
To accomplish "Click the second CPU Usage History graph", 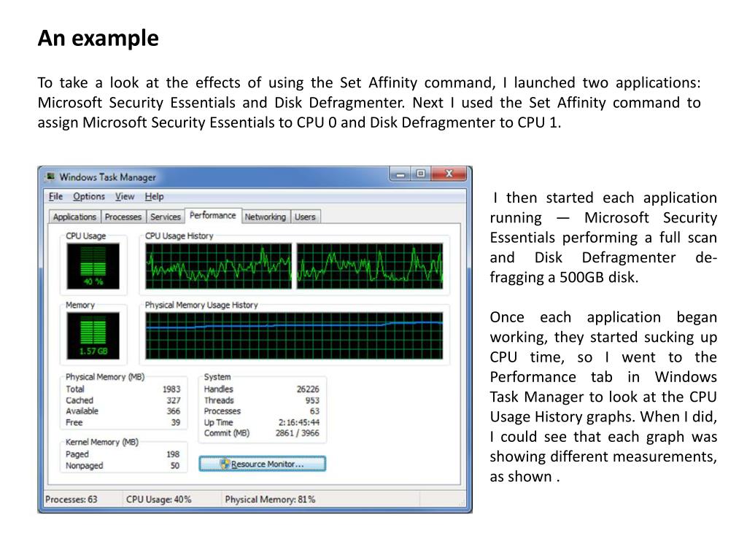I will coord(370,266).
